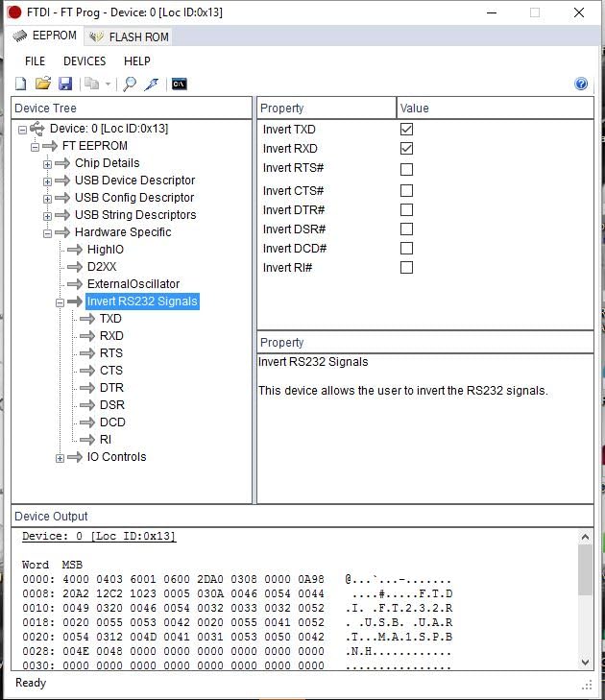The image size is (605, 700).
Task: Click the Device Output scrollbar thumb
Action: click(x=585, y=570)
